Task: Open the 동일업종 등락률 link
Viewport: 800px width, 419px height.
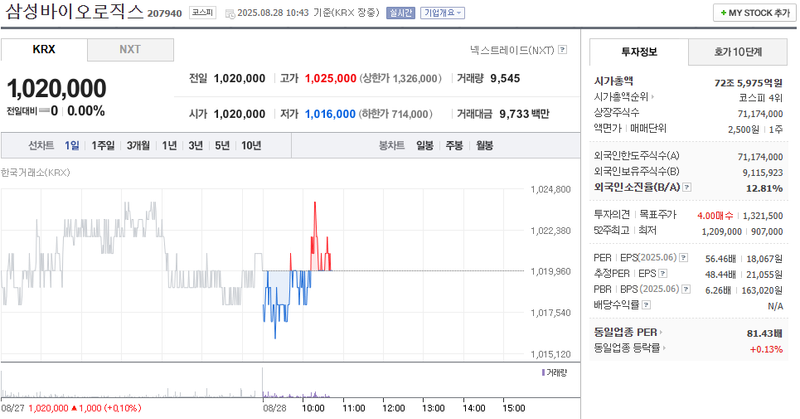Action: pyautogui.click(x=629, y=348)
